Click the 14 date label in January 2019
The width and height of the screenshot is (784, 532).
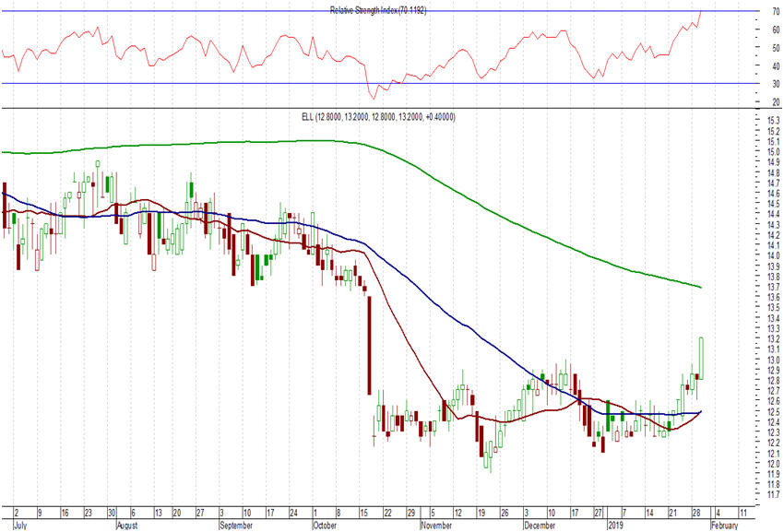649,513
